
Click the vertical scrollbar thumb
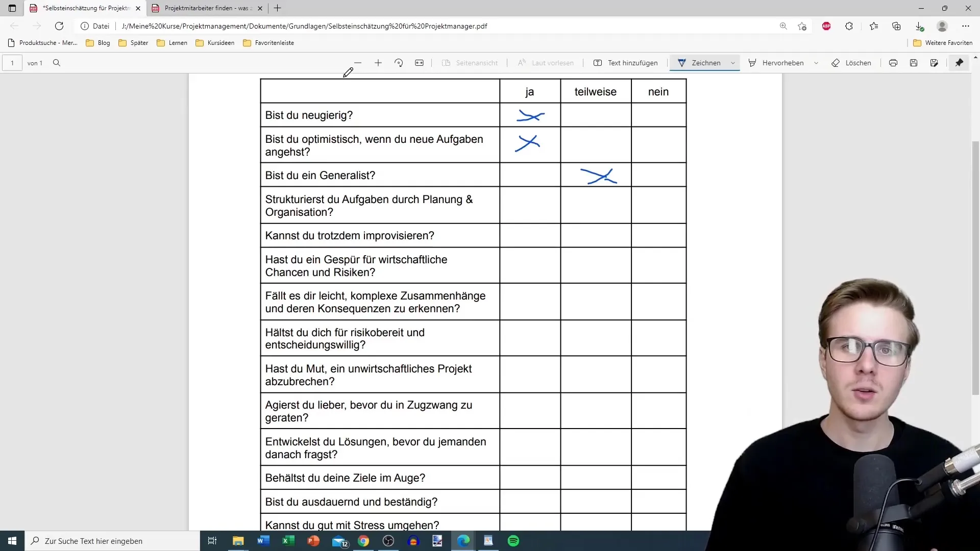click(x=975, y=268)
